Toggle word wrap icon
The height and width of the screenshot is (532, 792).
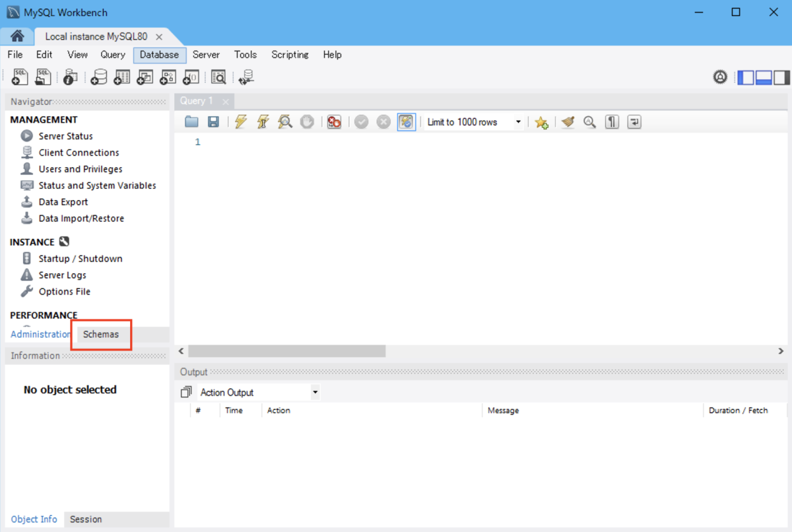tap(634, 122)
